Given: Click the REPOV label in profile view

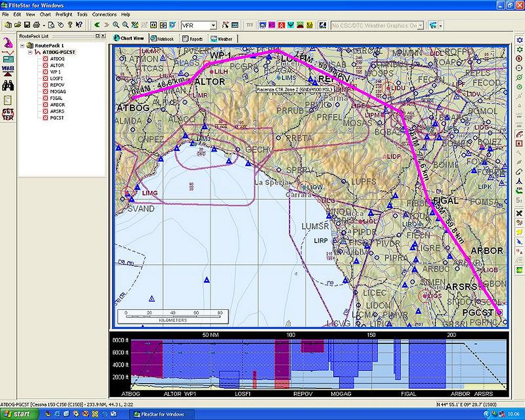Looking at the screenshot, I should coord(303,394).
